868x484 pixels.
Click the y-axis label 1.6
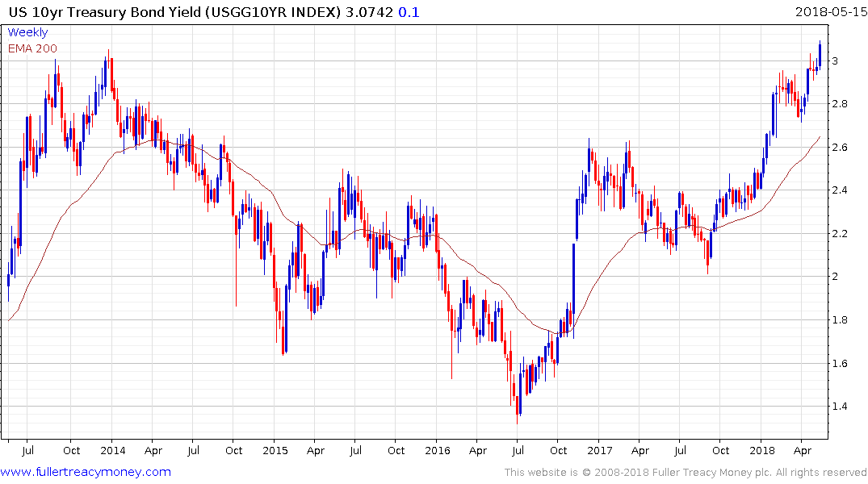click(841, 364)
